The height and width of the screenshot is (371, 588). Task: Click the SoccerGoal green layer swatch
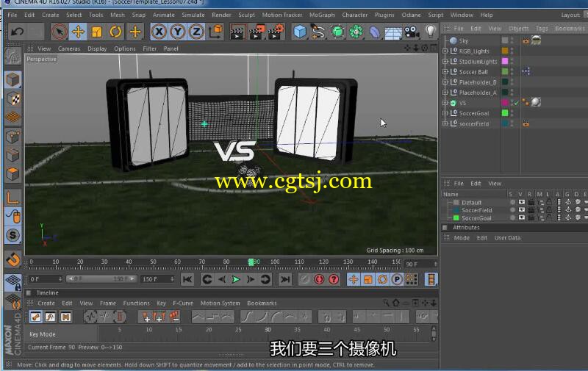505,113
